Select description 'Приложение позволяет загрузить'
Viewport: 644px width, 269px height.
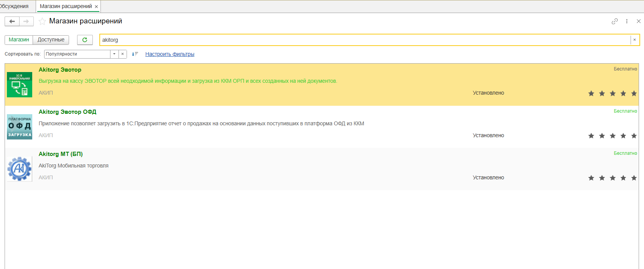(201, 123)
